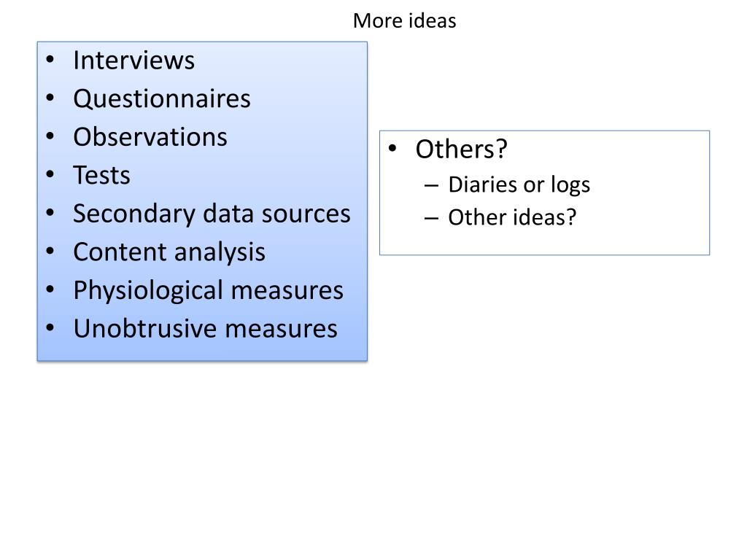Image resolution: width=747 pixels, height=560 pixels.
Task: Select the 'Observations' bullet text
Action: click(x=150, y=137)
